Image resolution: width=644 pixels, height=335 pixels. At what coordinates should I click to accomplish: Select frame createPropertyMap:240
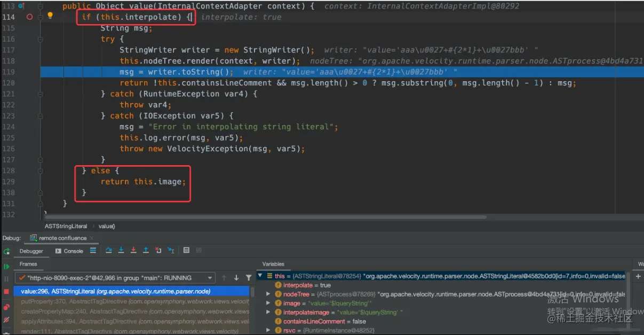point(132,311)
